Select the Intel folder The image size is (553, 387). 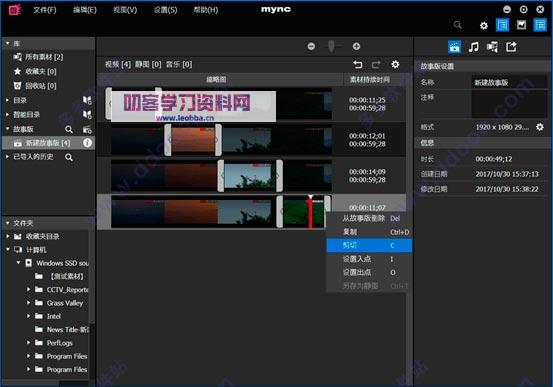point(54,316)
